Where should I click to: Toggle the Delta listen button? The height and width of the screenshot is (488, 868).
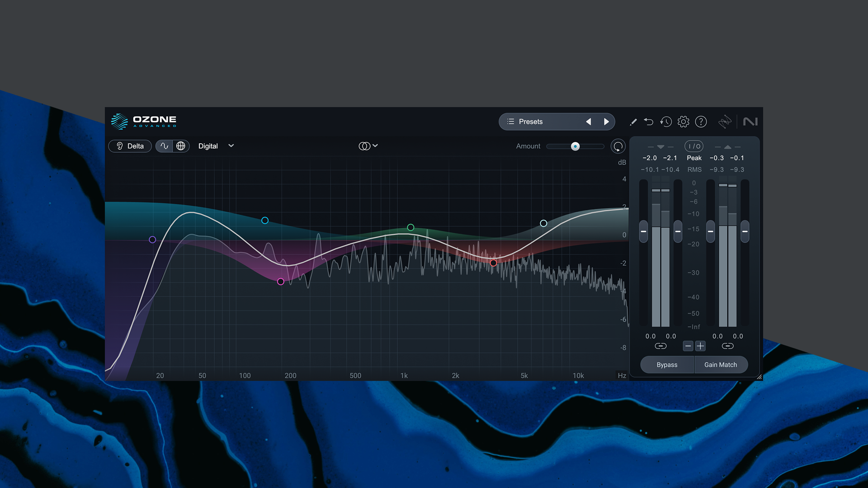pos(130,146)
